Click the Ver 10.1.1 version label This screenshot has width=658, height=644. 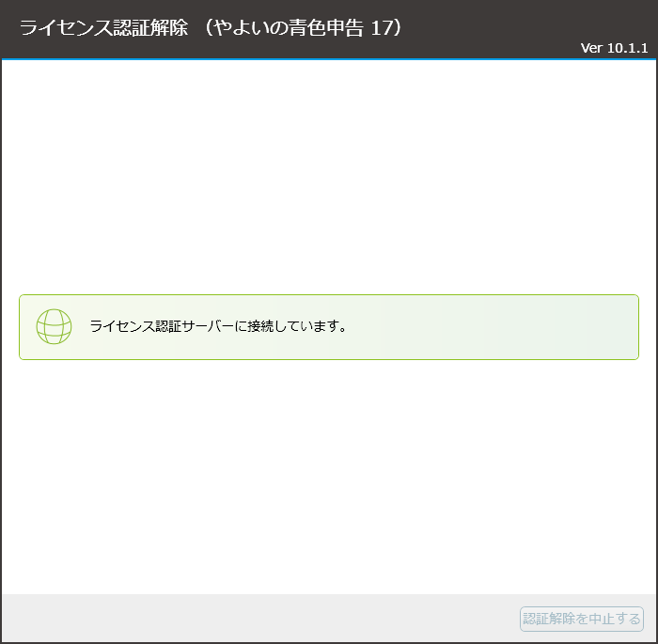[614, 48]
